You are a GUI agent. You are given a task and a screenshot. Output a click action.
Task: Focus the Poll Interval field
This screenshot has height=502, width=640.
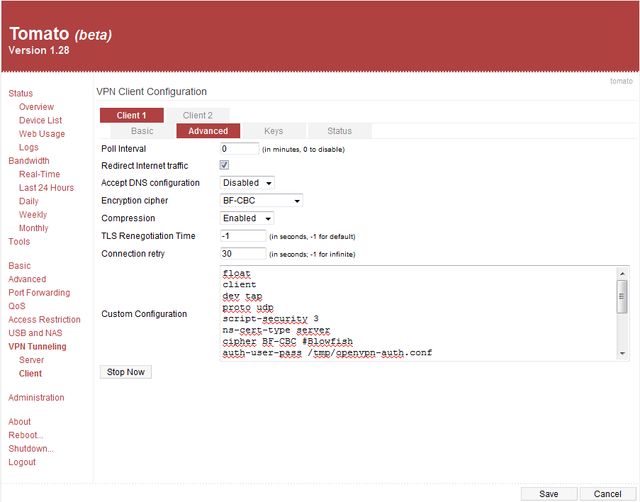tap(240, 149)
